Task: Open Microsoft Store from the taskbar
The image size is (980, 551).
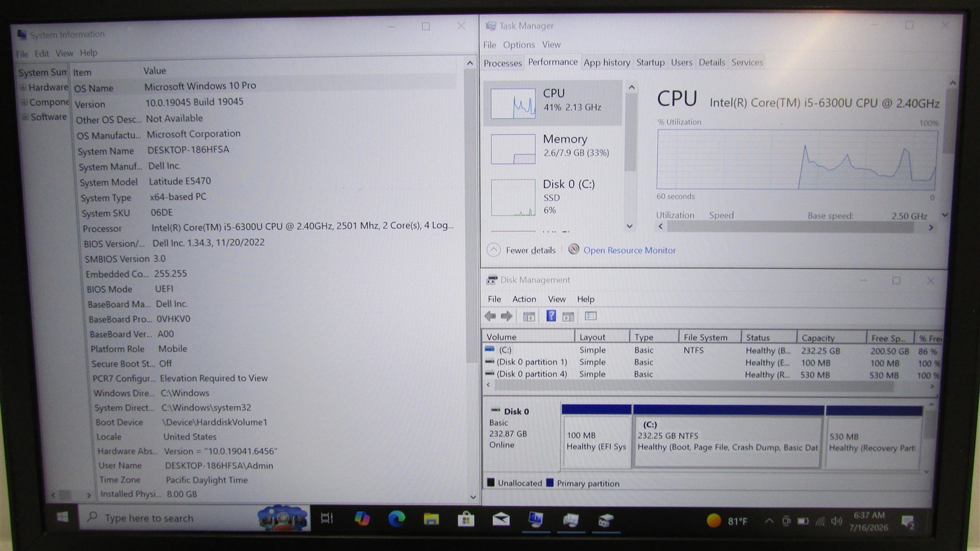Action: pyautogui.click(x=466, y=519)
